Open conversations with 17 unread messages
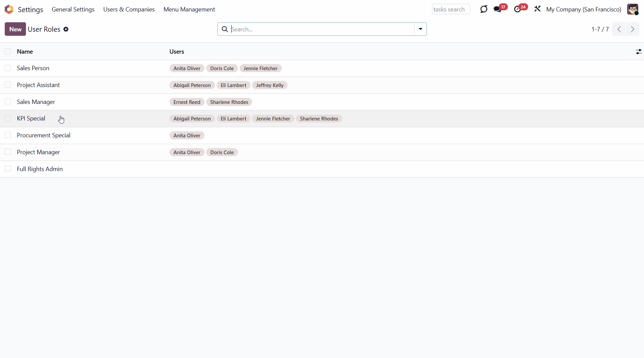 498,9
